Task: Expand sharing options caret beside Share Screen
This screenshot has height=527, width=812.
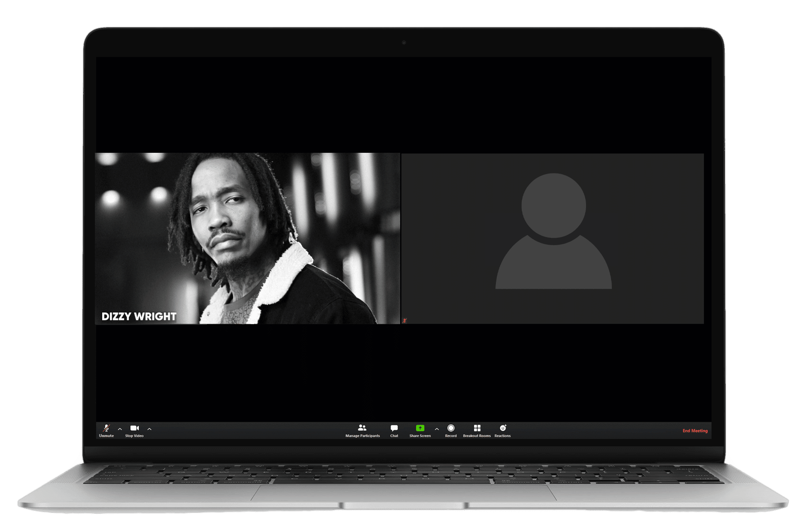Action: tap(437, 429)
